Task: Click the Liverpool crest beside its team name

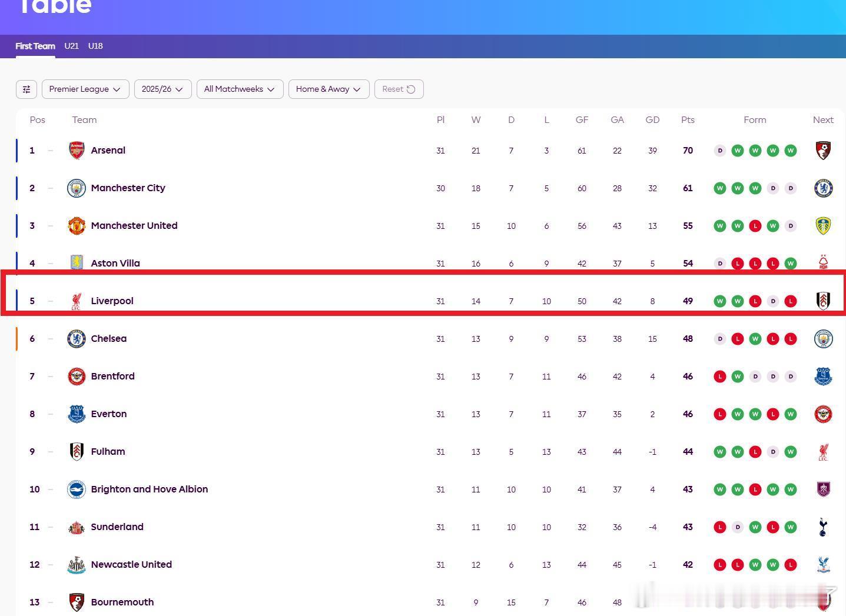Action: pos(76,301)
